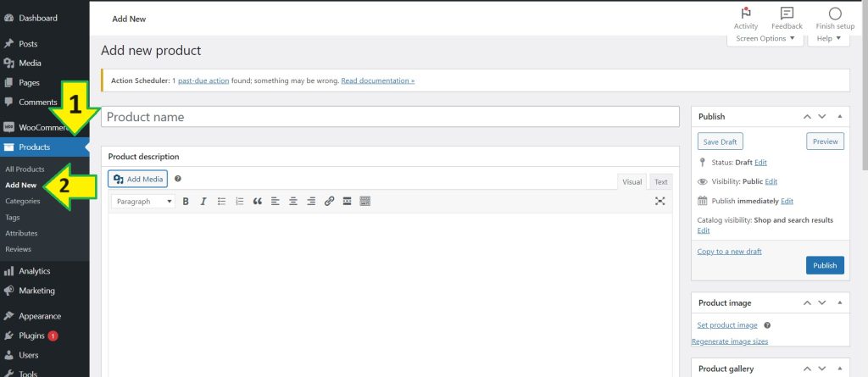The width and height of the screenshot is (868, 377).
Task: Click the blue Publish button
Action: [825, 265]
